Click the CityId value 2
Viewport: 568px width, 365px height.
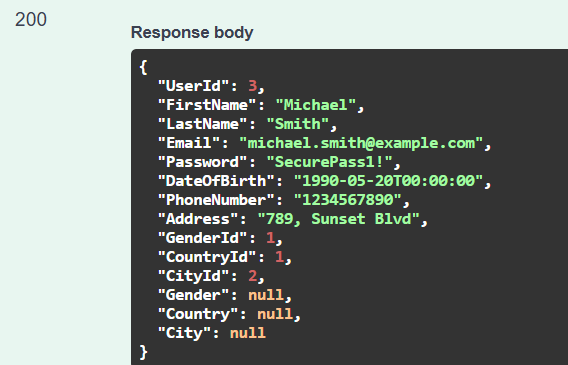tap(252, 276)
